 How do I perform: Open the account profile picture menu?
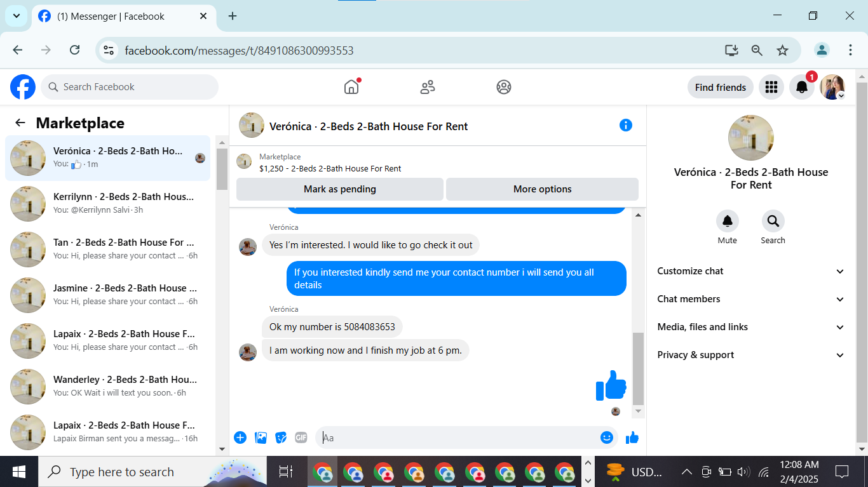click(832, 87)
